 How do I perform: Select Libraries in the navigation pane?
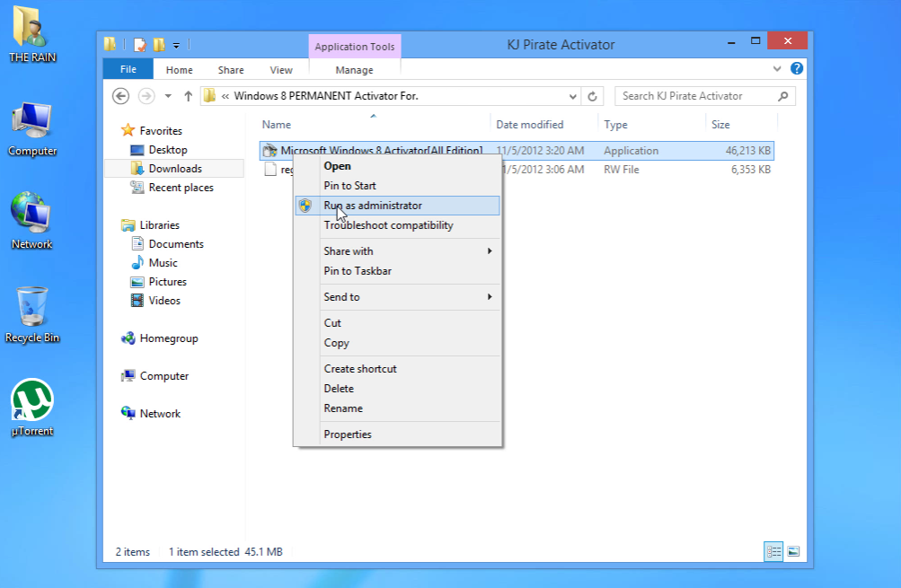pyautogui.click(x=160, y=225)
